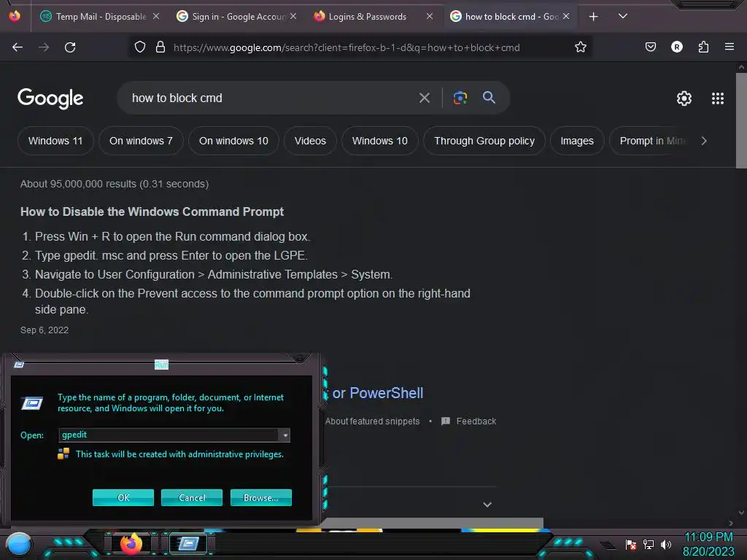Close the Logins & Passwords tab
This screenshot has height=560, width=747.
pyautogui.click(x=429, y=16)
